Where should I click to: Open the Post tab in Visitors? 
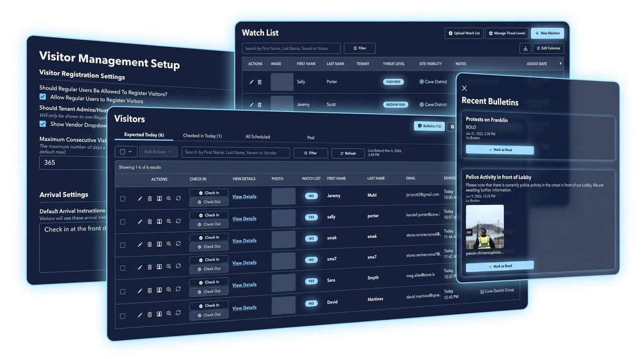[x=311, y=137]
